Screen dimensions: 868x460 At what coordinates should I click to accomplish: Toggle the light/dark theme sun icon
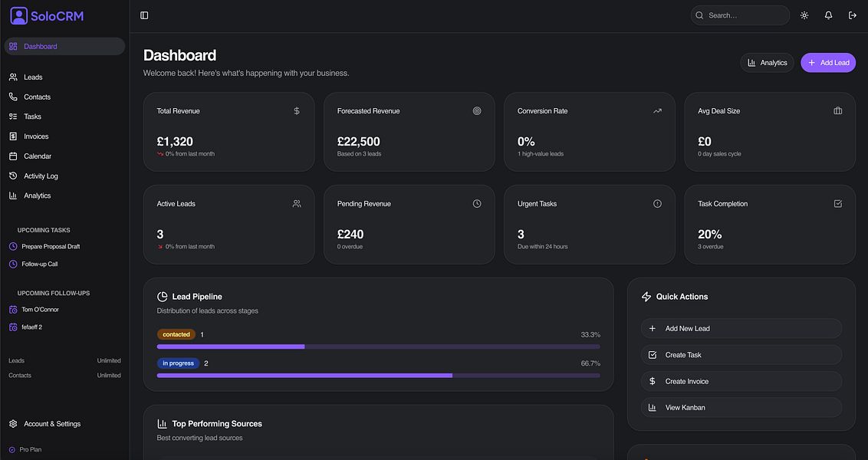(x=804, y=15)
